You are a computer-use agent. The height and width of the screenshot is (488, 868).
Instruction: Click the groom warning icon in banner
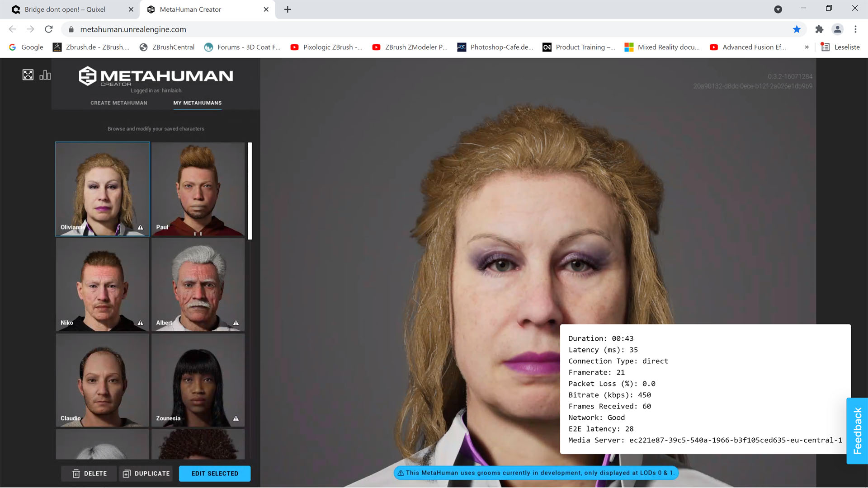tap(401, 473)
